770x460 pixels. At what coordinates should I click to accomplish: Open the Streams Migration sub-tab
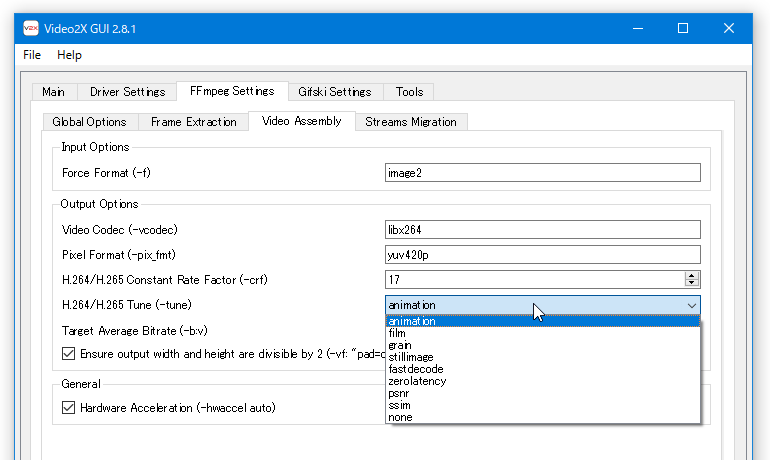pyautogui.click(x=411, y=122)
